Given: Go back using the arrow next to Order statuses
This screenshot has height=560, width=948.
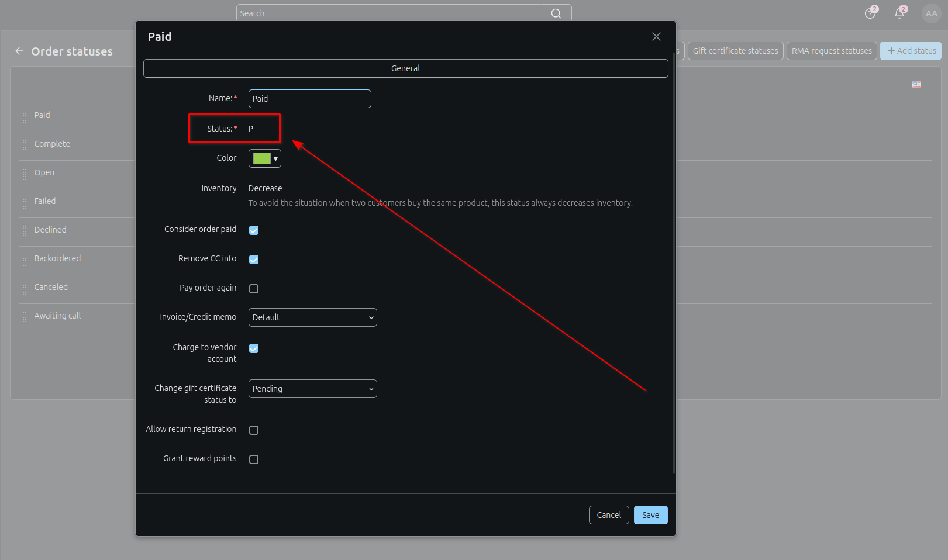Looking at the screenshot, I should [19, 51].
